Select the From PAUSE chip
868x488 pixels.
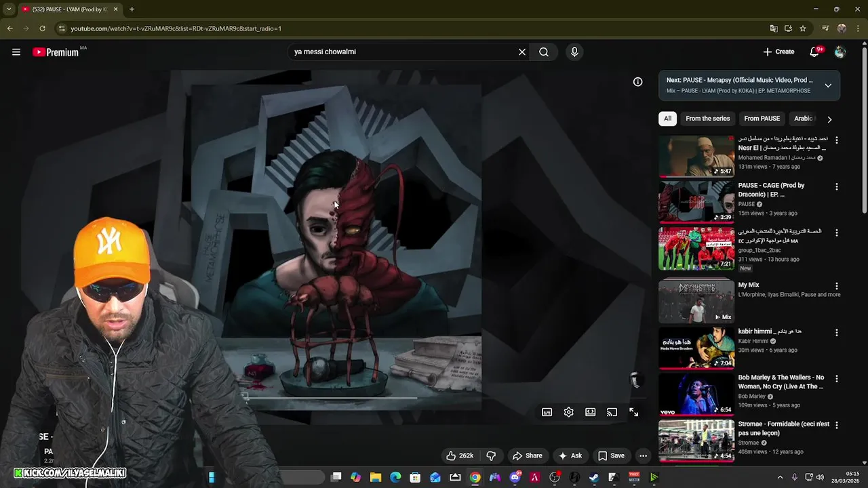pos(762,119)
